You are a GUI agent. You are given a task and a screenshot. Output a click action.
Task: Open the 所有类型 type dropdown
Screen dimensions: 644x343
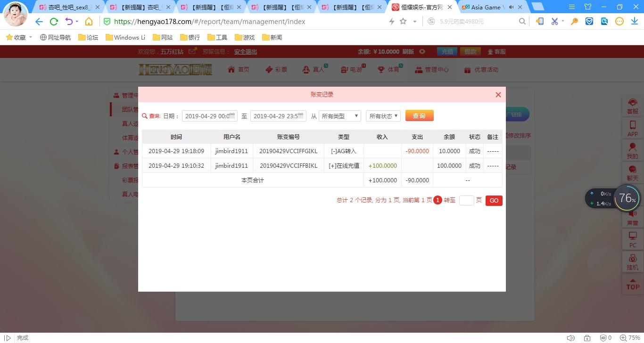tap(340, 116)
